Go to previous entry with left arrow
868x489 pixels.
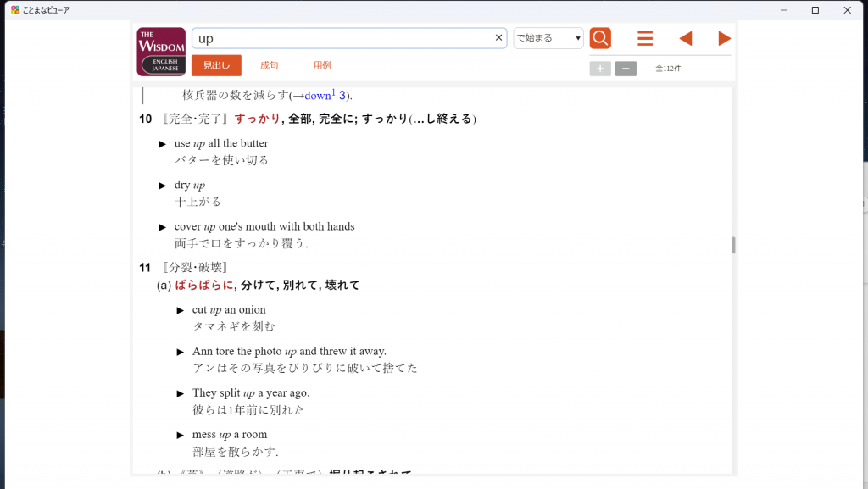(685, 39)
